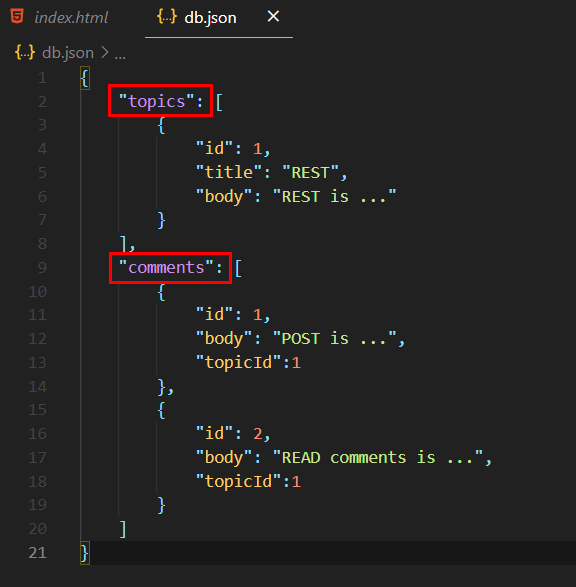The width and height of the screenshot is (576, 587).
Task: Click the "body" key on line 17
Action: [x=224, y=457]
